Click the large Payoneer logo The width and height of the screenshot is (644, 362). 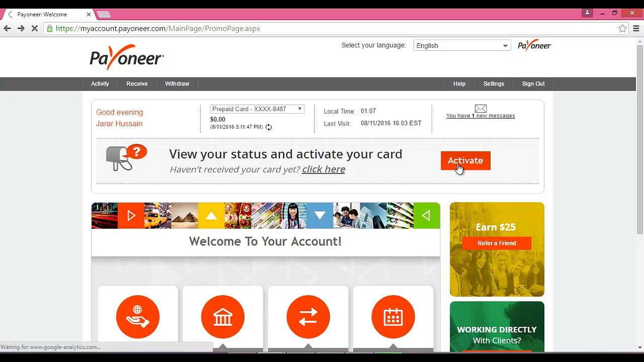pyautogui.click(x=127, y=56)
